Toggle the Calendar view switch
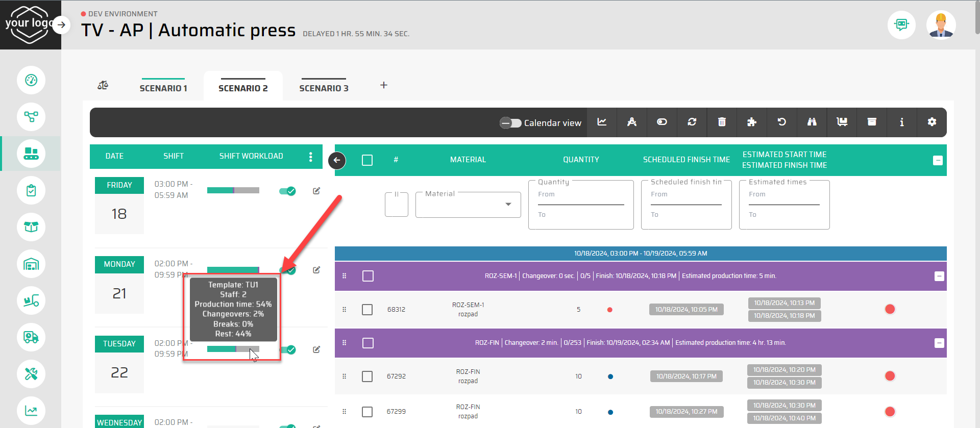980x428 pixels. click(x=510, y=123)
